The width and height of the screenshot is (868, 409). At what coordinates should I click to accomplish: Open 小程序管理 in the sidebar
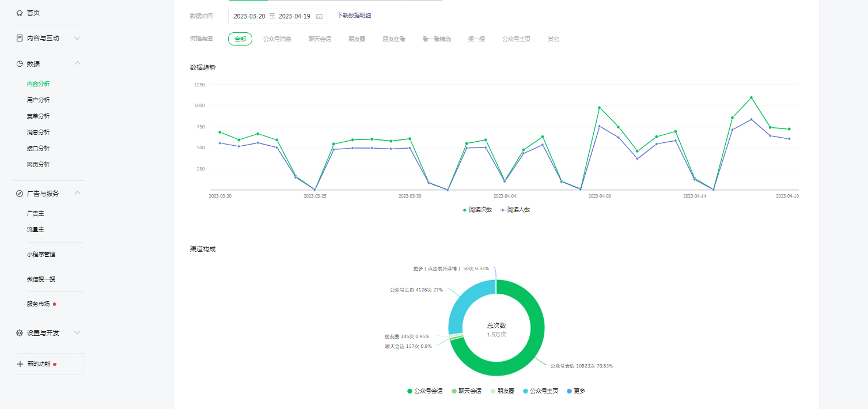pos(41,255)
